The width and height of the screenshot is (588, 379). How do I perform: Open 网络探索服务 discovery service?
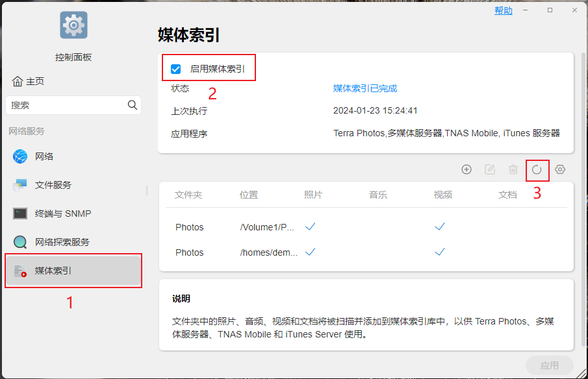coord(73,242)
